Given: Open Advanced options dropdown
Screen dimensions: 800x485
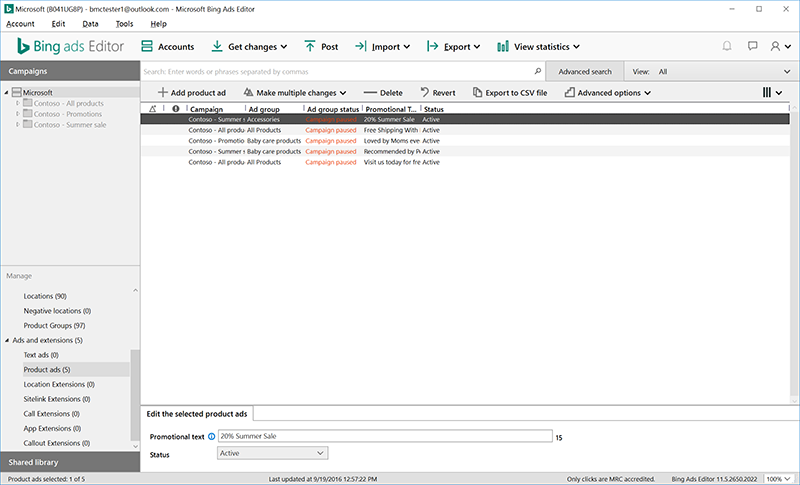Looking at the screenshot, I should point(608,93).
